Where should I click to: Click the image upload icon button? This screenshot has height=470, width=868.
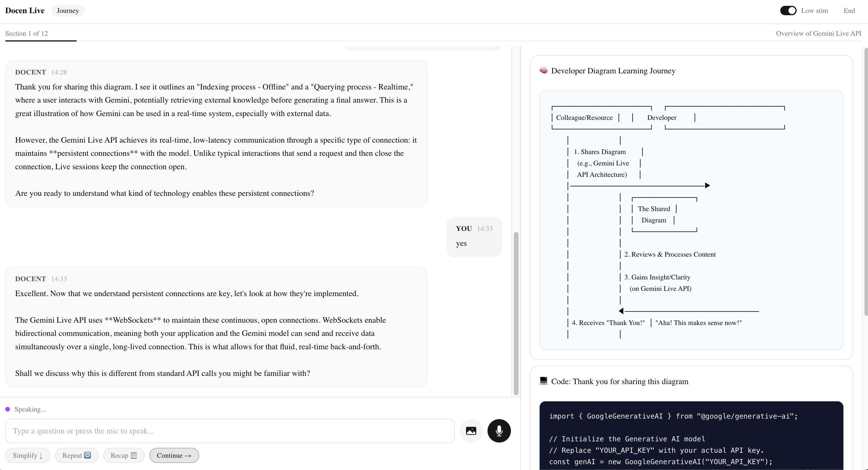[471, 431]
